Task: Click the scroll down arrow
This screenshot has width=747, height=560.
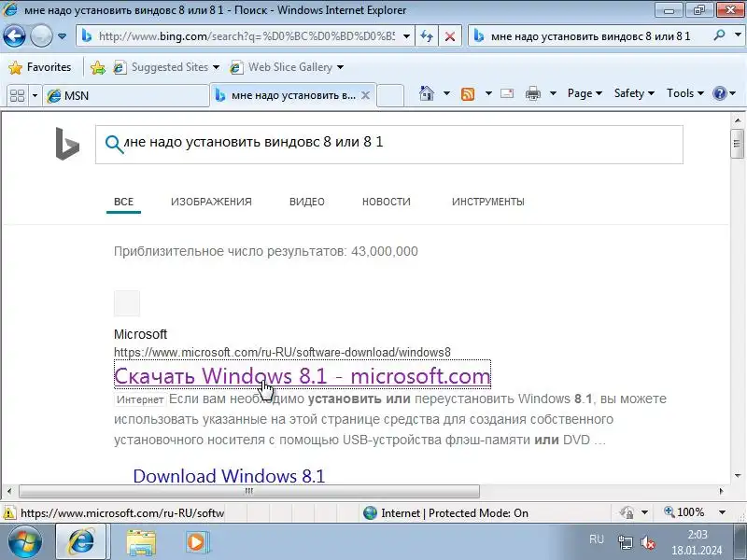Action: point(738,476)
